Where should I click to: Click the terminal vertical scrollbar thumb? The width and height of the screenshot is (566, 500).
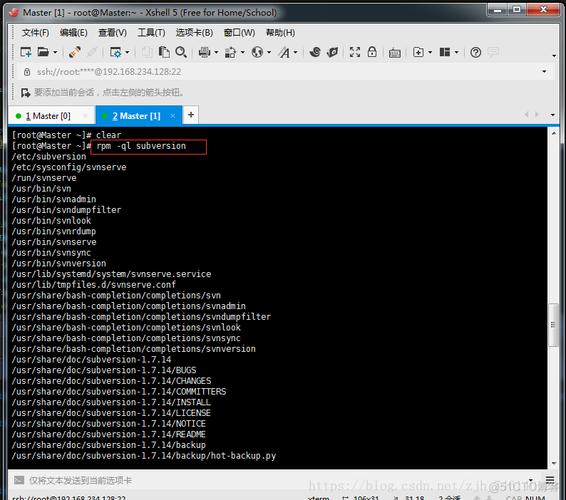point(553,325)
